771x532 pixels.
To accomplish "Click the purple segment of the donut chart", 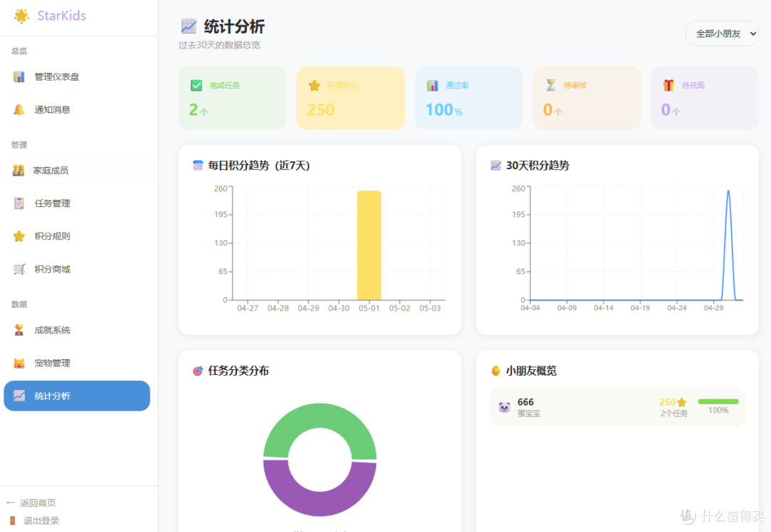I will click(320, 503).
